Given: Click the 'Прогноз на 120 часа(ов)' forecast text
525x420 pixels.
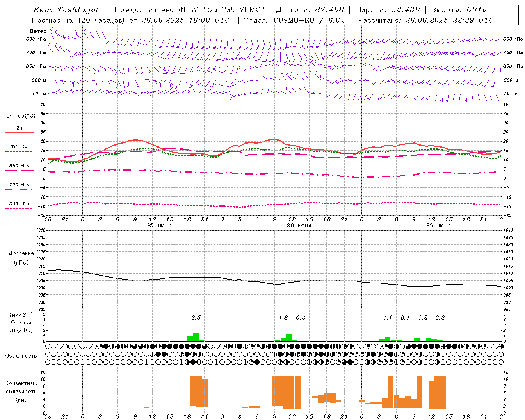Looking at the screenshot, I should tap(78, 20).
